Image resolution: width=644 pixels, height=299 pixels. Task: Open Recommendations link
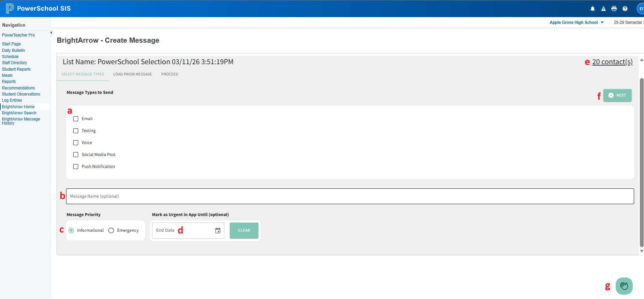pyautogui.click(x=18, y=88)
